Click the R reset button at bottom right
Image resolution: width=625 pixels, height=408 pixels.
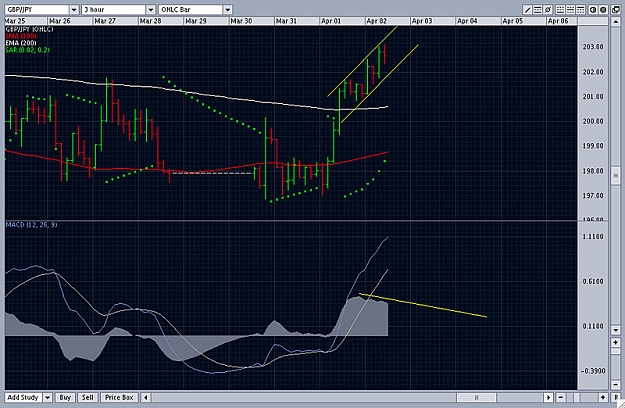pos(616,397)
